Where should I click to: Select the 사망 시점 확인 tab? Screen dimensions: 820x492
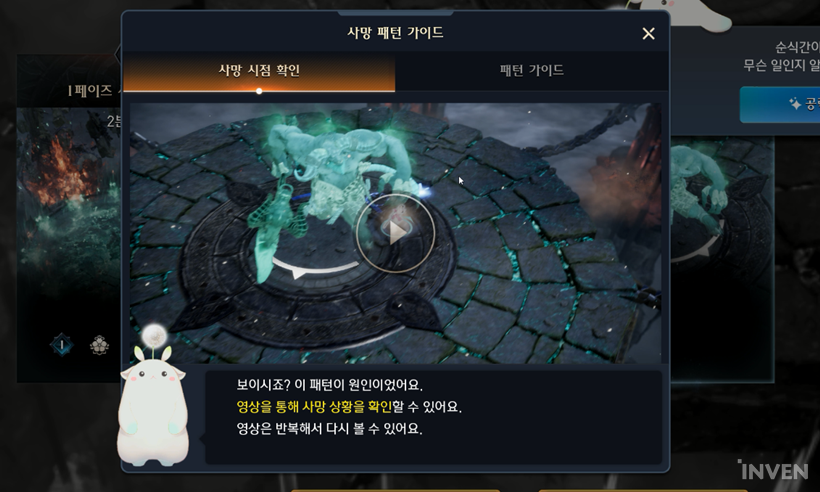tap(259, 70)
